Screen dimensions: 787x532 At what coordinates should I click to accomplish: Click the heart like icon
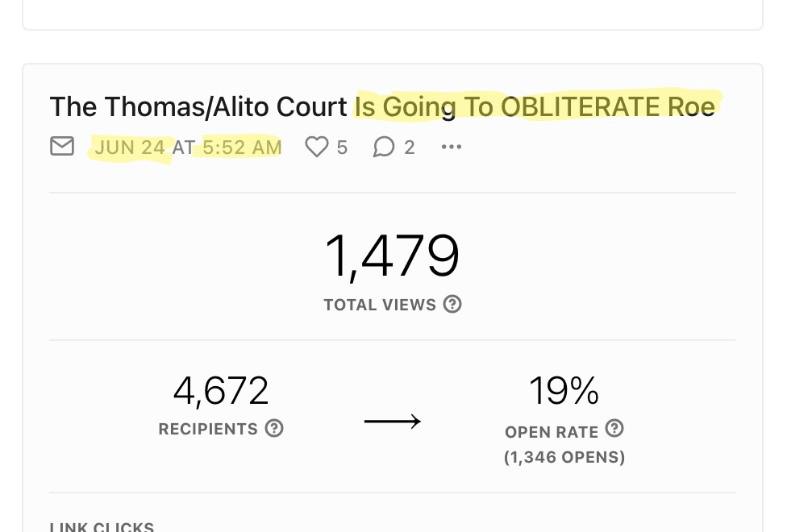[x=317, y=147]
